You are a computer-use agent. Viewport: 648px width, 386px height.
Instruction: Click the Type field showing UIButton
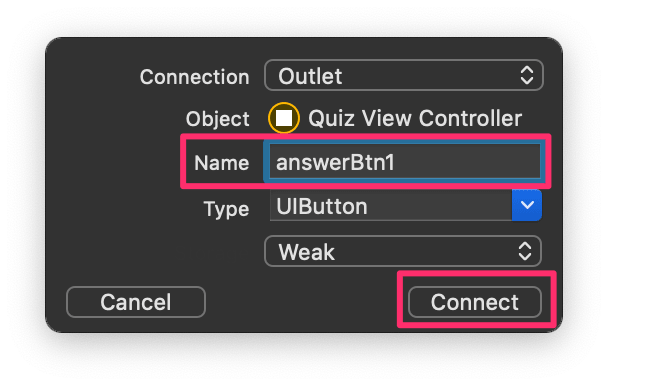point(391,205)
